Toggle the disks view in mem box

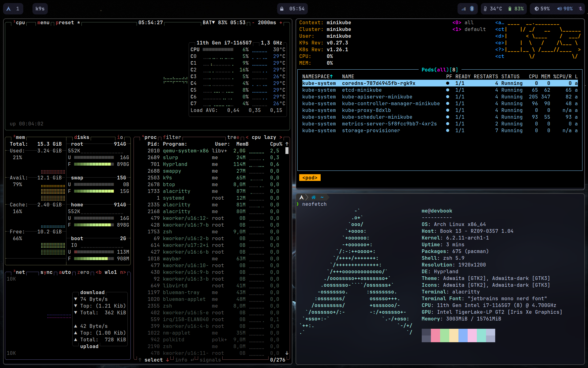[x=81, y=137]
